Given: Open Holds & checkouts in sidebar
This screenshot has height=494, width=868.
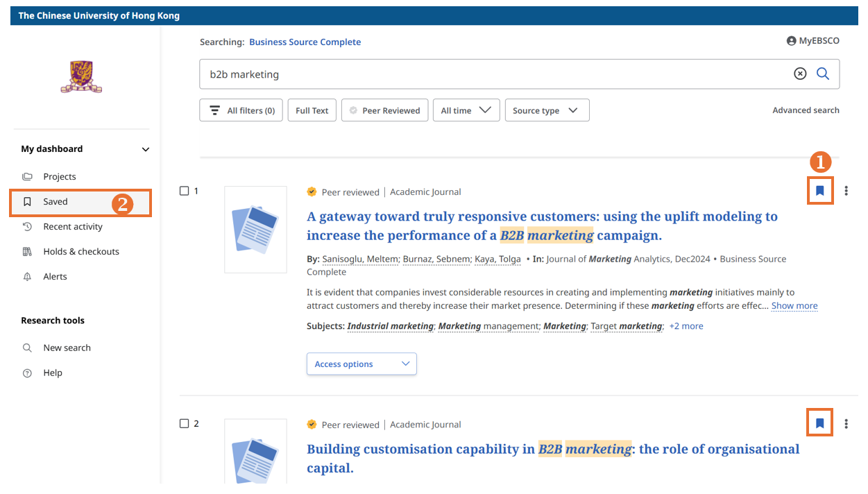Looking at the screenshot, I should [x=81, y=251].
